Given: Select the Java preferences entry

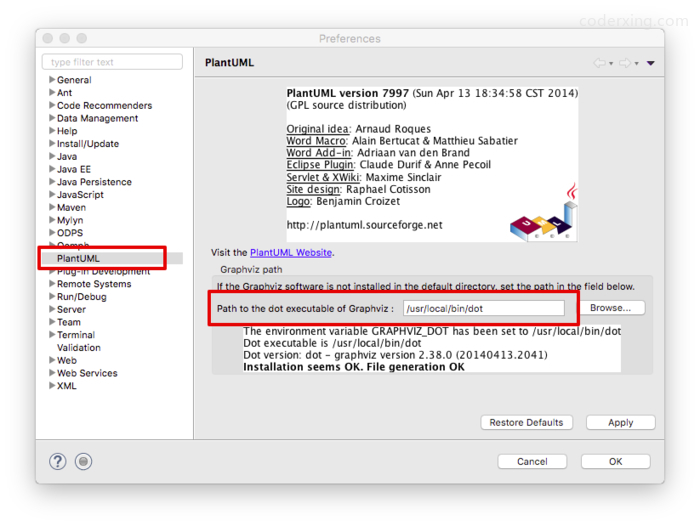Looking at the screenshot, I should coord(67,156).
